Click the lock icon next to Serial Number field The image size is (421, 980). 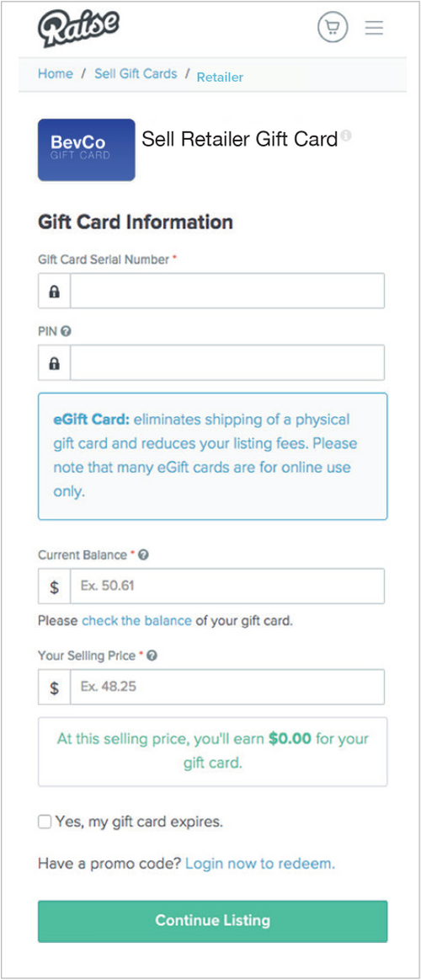click(55, 292)
